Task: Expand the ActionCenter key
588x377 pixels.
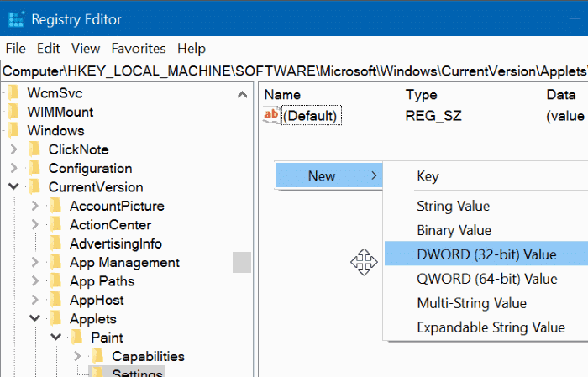Action: click(x=35, y=224)
